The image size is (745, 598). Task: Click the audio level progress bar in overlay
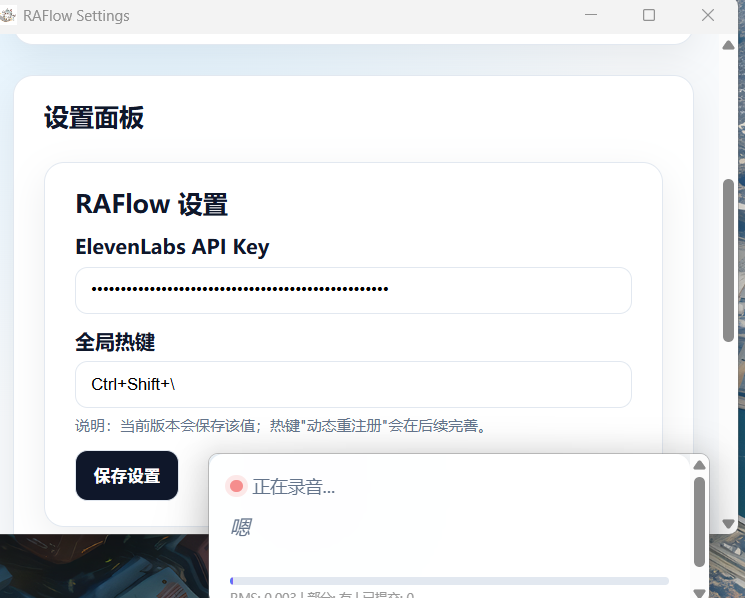tap(449, 581)
